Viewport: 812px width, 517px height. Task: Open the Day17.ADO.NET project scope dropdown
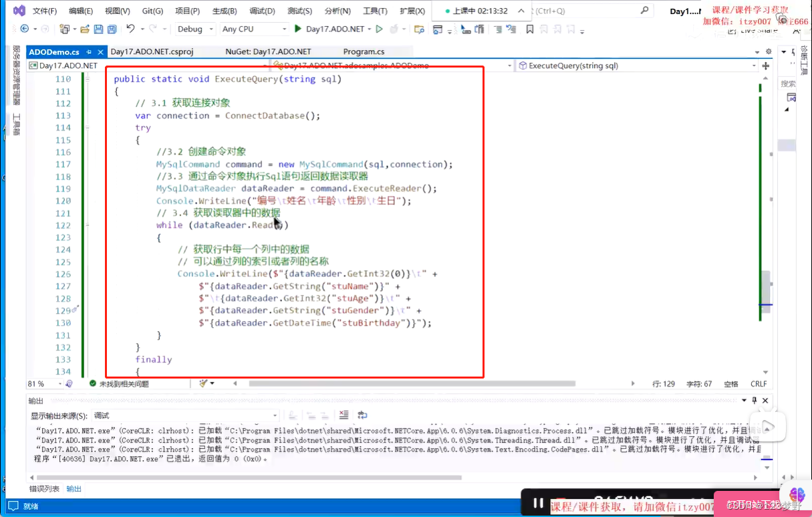pyautogui.click(x=148, y=66)
